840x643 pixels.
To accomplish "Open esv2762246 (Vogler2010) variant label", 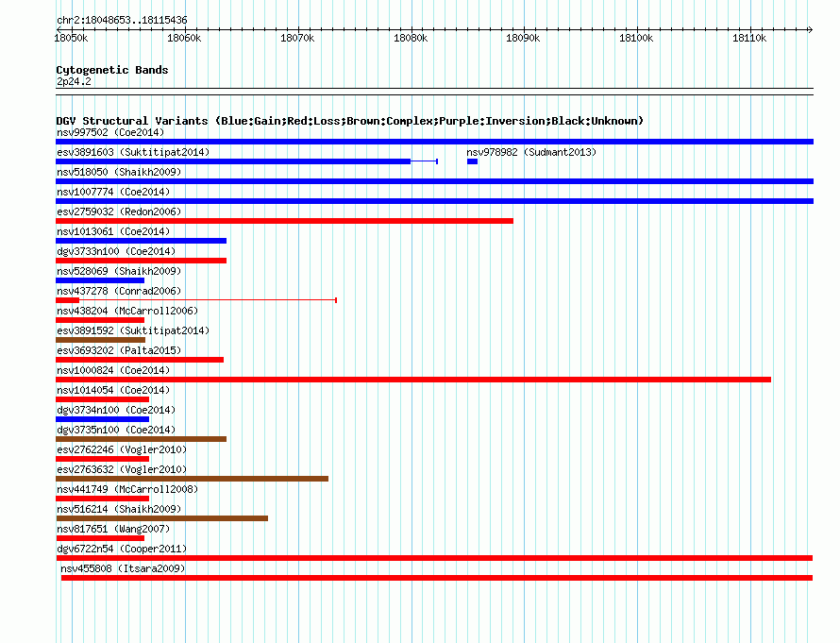I will 122,449.
